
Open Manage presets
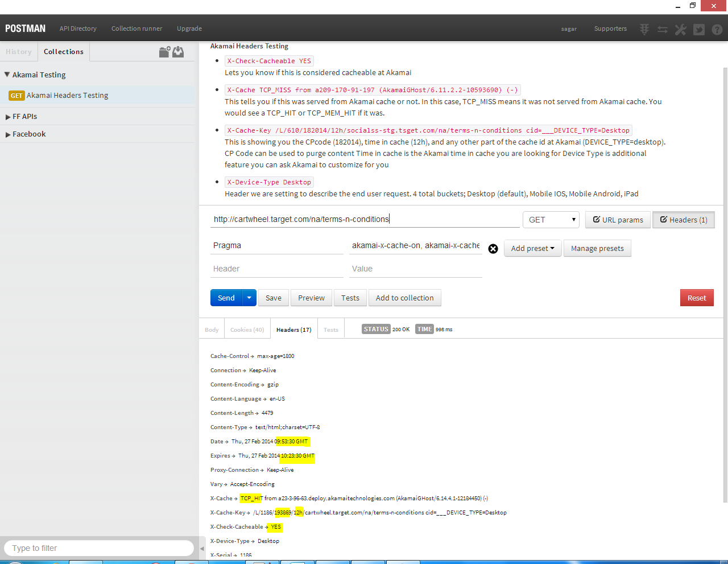[x=597, y=248]
